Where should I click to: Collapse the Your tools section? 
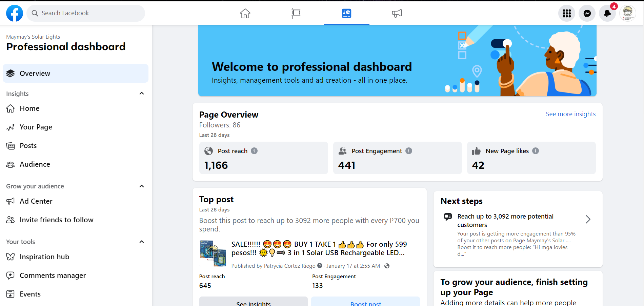[x=142, y=242]
